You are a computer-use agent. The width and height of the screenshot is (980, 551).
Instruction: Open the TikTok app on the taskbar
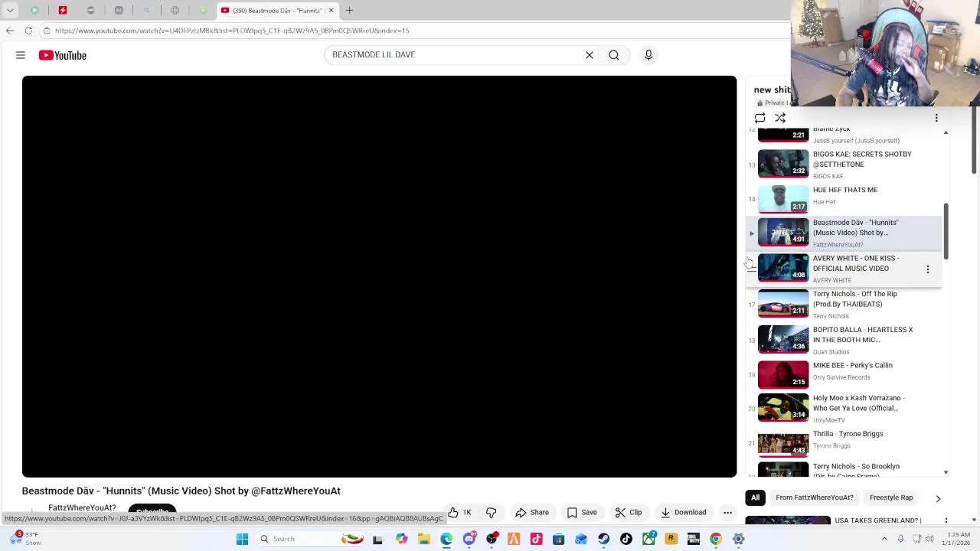click(x=626, y=539)
